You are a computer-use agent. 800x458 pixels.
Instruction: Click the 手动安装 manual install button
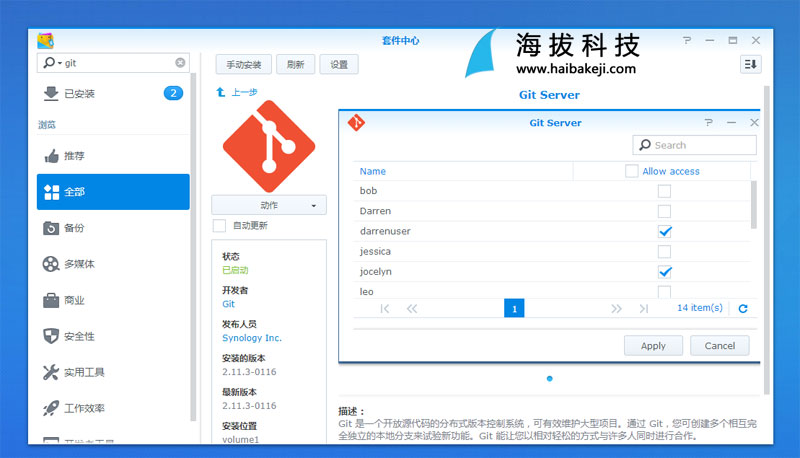[243, 65]
